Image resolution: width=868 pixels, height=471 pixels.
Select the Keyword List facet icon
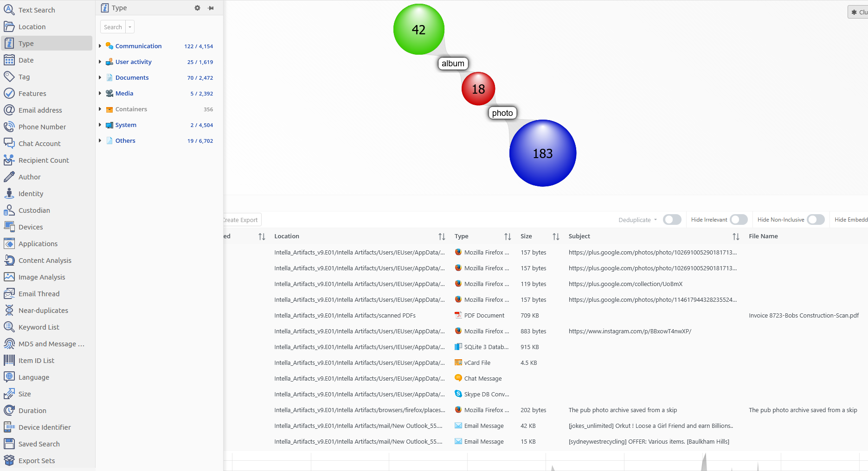[x=9, y=327]
